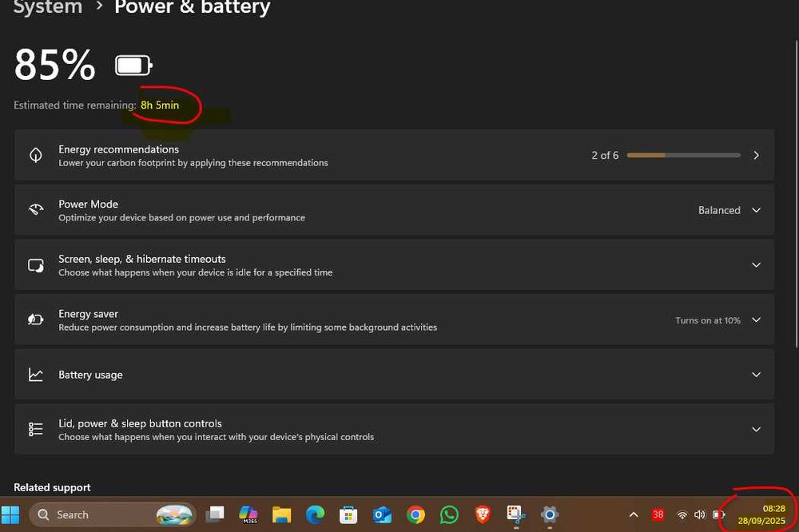This screenshot has width=799, height=532.
Task: Click the Energy recommendations leaf icon
Action: 36,155
